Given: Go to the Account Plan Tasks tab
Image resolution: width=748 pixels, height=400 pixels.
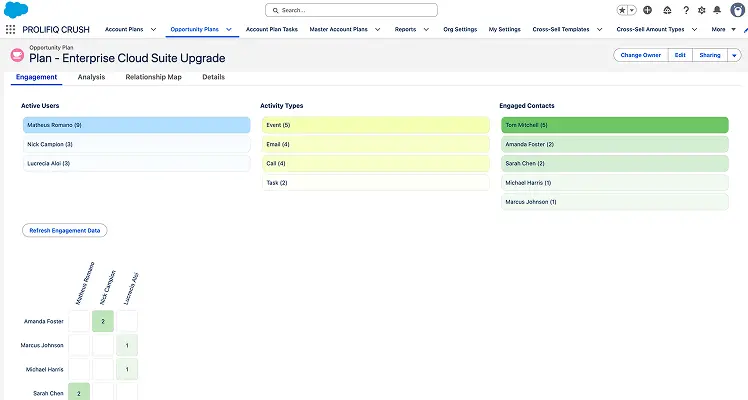Looking at the screenshot, I should tap(272, 30).
